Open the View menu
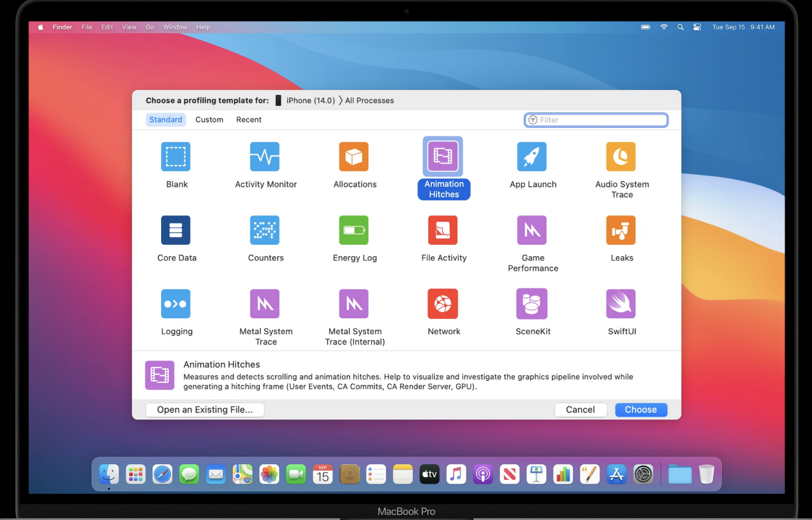The height and width of the screenshot is (520, 812). (129, 27)
